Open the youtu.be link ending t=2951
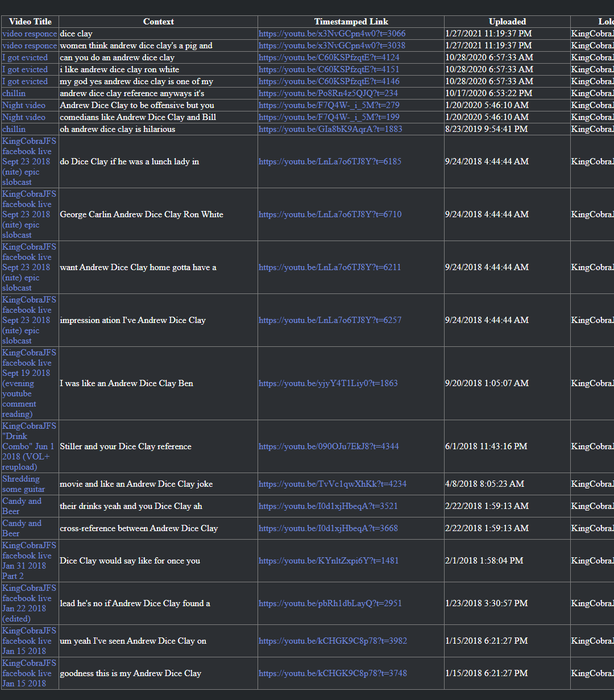Screen dimensions: 614x700 (x=330, y=603)
